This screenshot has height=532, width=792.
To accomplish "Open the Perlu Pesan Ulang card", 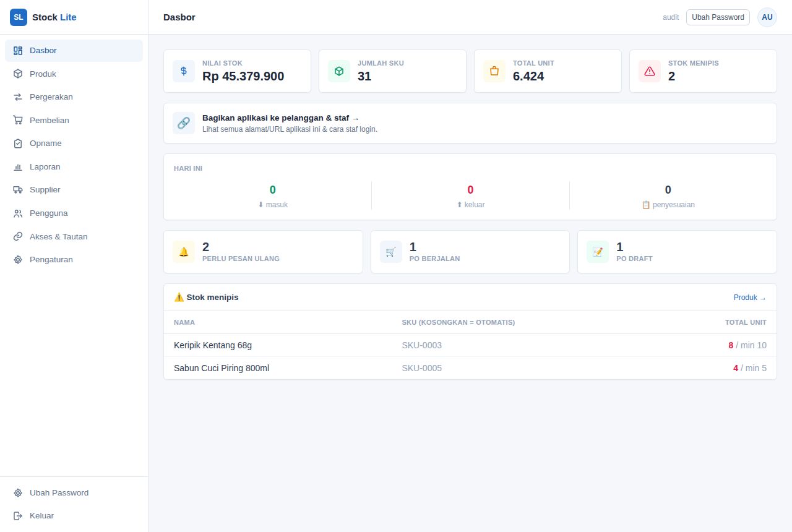I will pyautogui.click(x=263, y=252).
